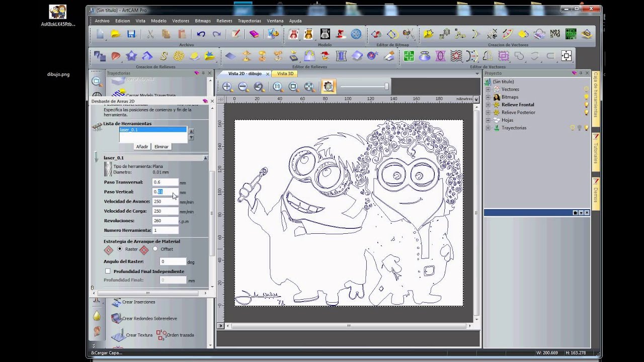Close the Desbaste de Areas 2D panel
This screenshot has width=644, height=362.
pos(212,101)
